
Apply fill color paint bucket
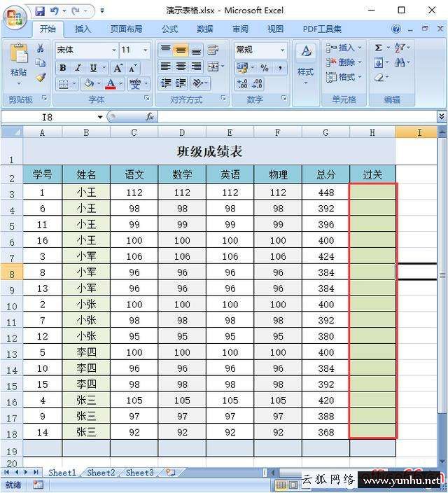point(89,83)
